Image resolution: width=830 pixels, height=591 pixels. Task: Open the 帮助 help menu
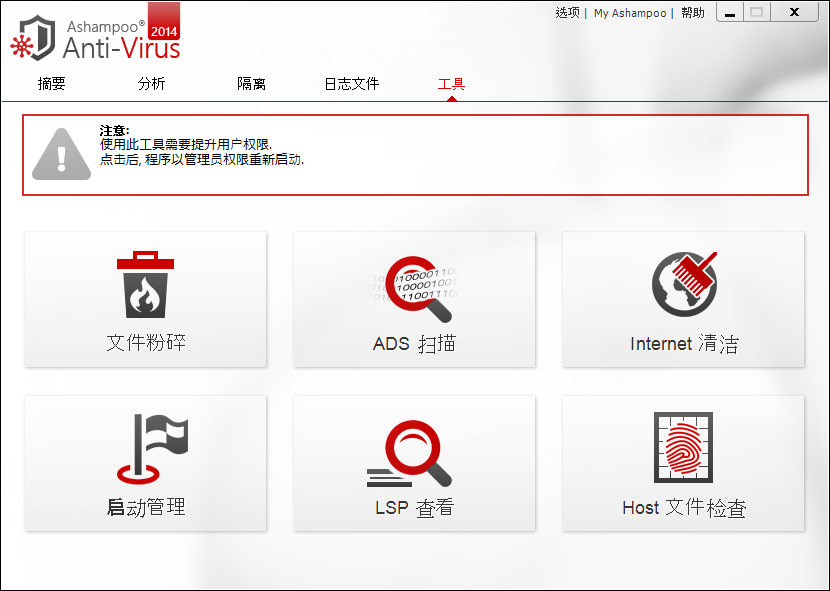click(692, 13)
